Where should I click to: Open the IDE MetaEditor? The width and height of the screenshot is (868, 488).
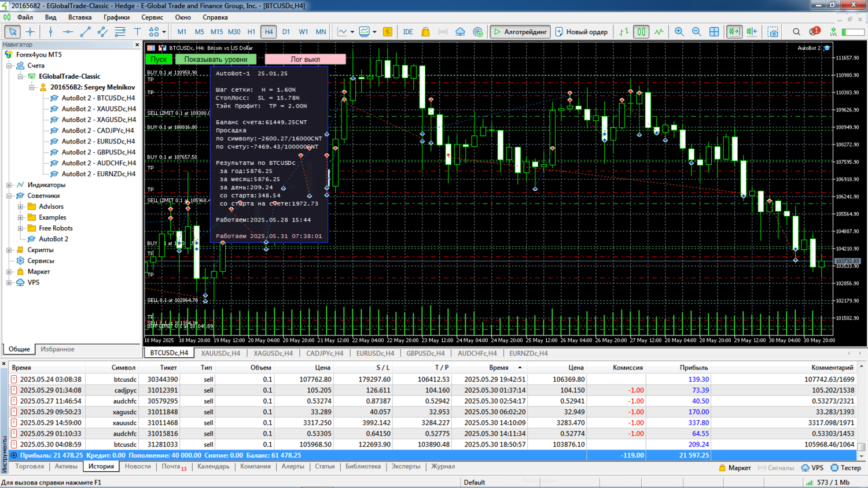click(408, 32)
